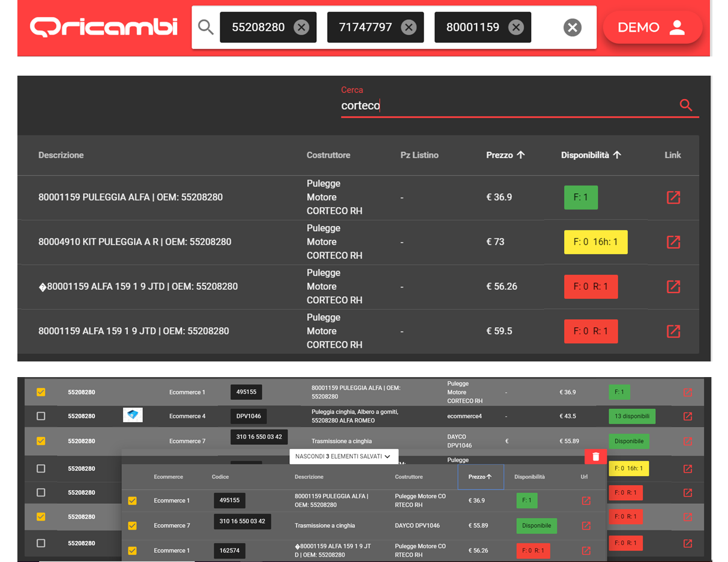Open the external link for 80001159 PULEGGIA ALFA result

tap(673, 197)
